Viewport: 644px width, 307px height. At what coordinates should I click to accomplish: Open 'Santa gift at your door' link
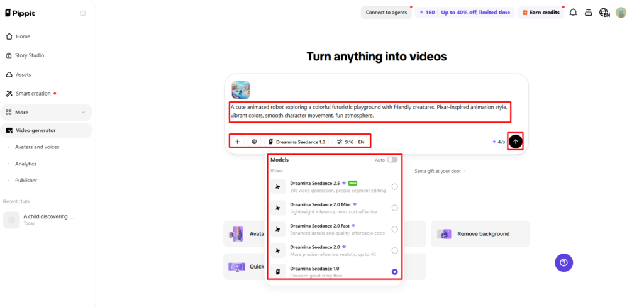pos(440,171)
